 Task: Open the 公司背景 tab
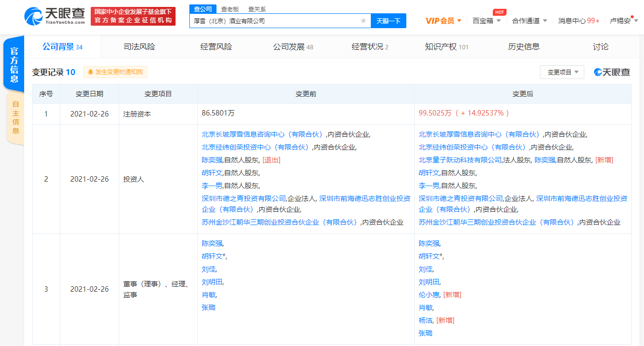(x=63, y=47)
